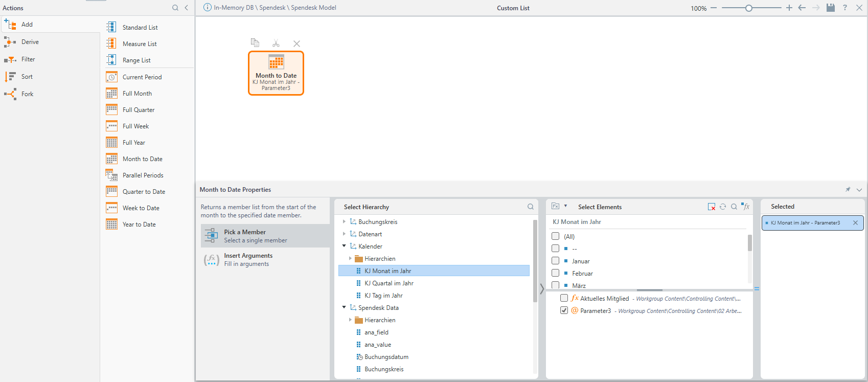The width and height of the screenshot is (868, 382).
Task: Toggle the (All) elements checkbox
Action: coord(556,236)
